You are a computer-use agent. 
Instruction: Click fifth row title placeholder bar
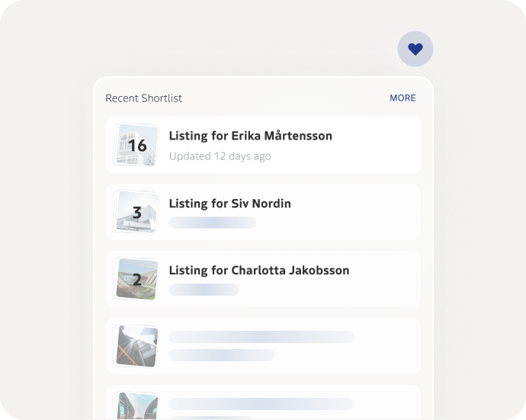[x=261, y=404]
